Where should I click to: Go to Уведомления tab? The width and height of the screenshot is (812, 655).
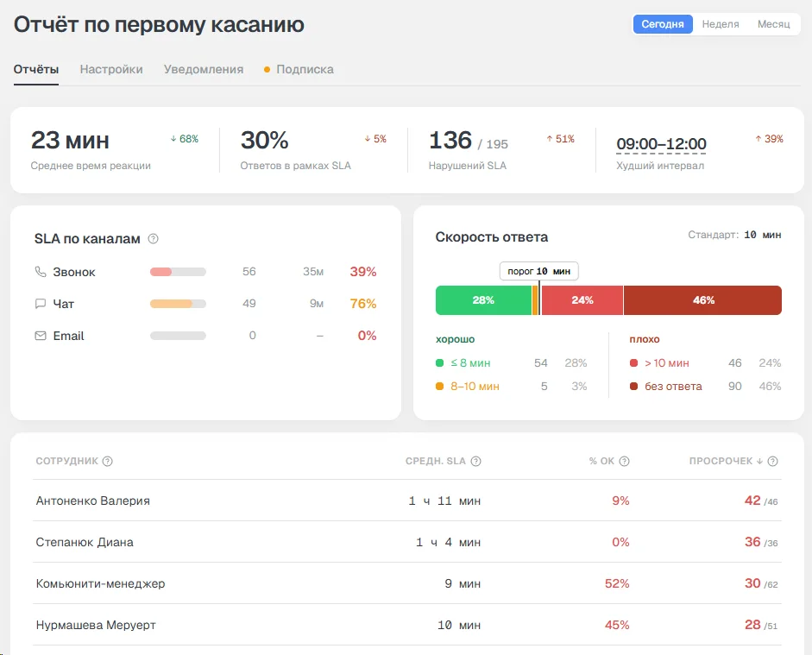[x=204, y=69]
